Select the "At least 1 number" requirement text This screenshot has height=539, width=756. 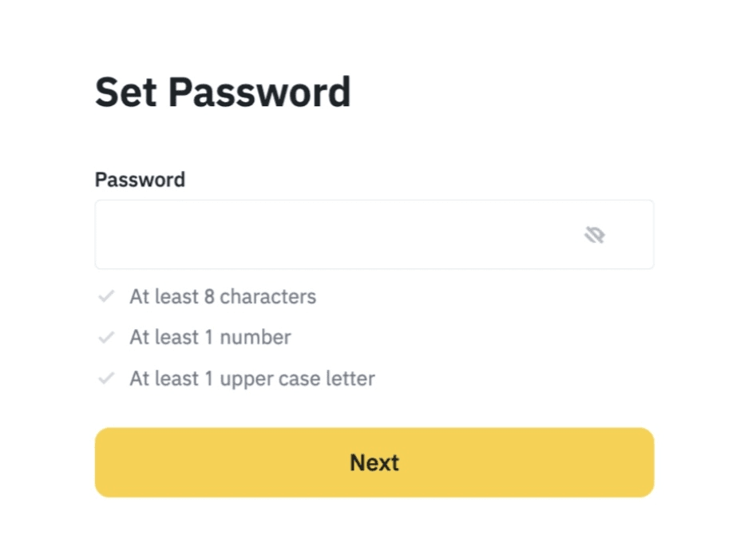coord(210,338)
